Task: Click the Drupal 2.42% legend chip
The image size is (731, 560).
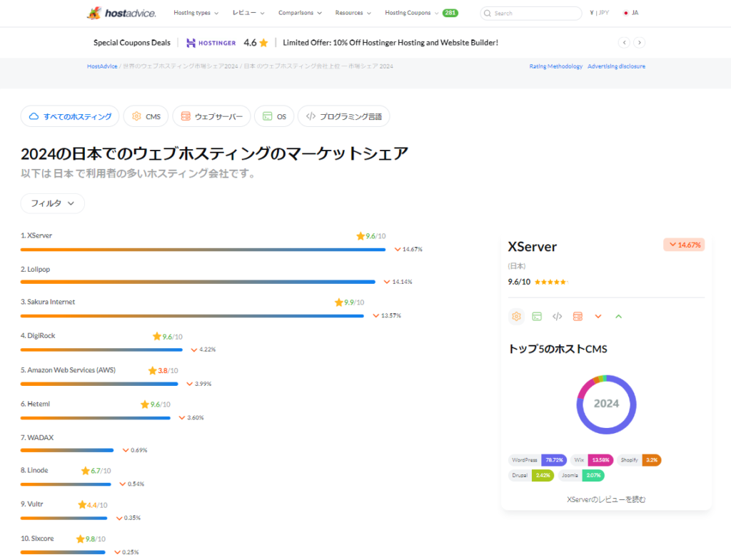Action: pyautogui.click(x=531, y=476)
